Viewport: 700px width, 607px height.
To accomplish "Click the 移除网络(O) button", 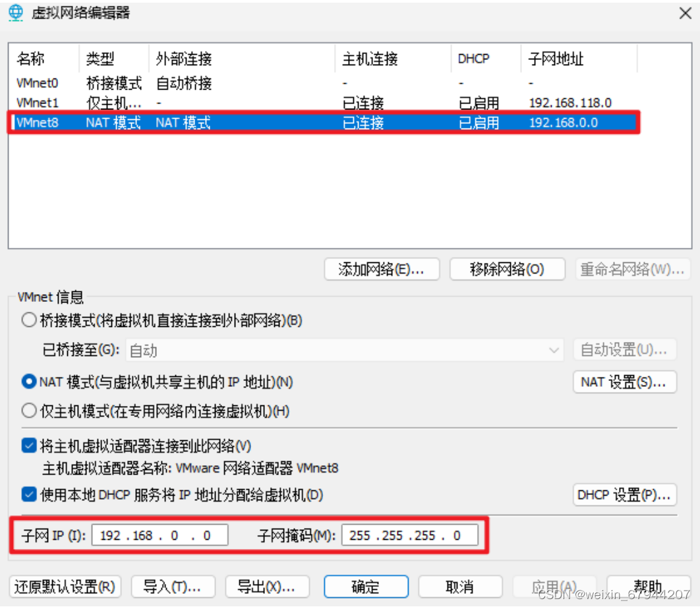I will click(507, 269).
